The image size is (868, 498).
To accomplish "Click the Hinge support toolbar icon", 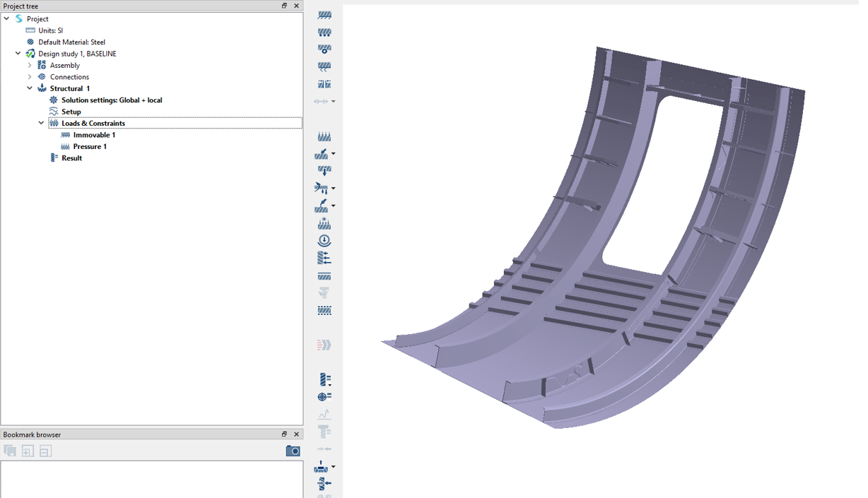I will 324,49.
